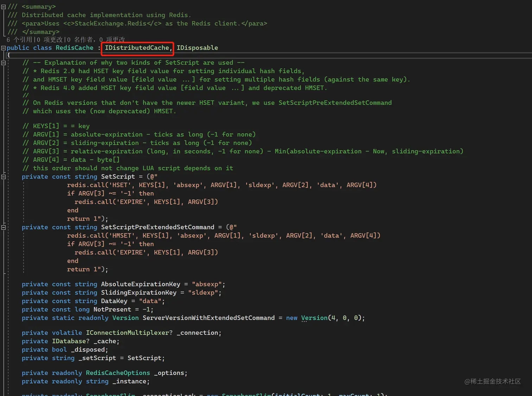Select IDistributedCache interface name
The image size is (532, 396).
137,48
